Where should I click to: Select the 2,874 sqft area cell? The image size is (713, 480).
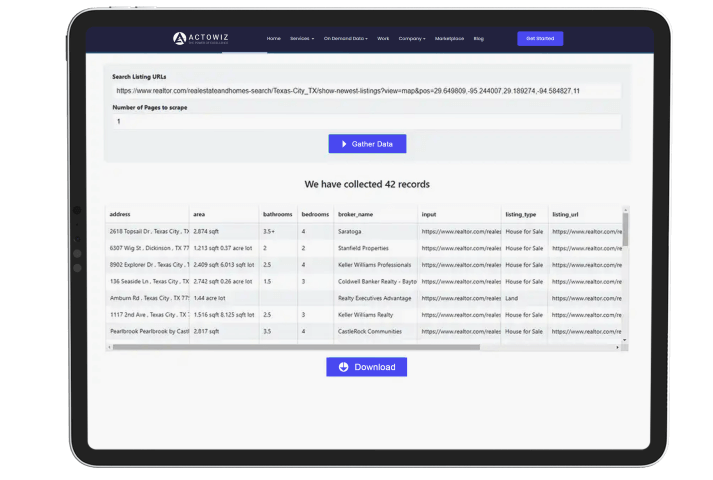(x=224, y=231)
